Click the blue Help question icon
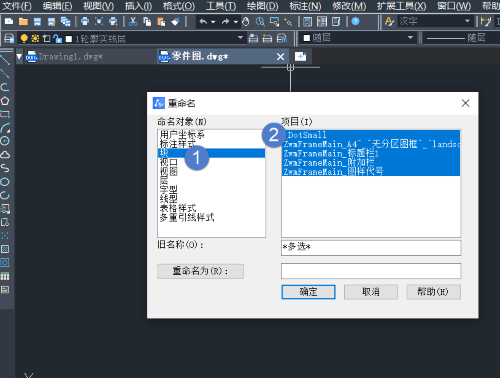This screenshot has height=378, width=500. point(356,22)
